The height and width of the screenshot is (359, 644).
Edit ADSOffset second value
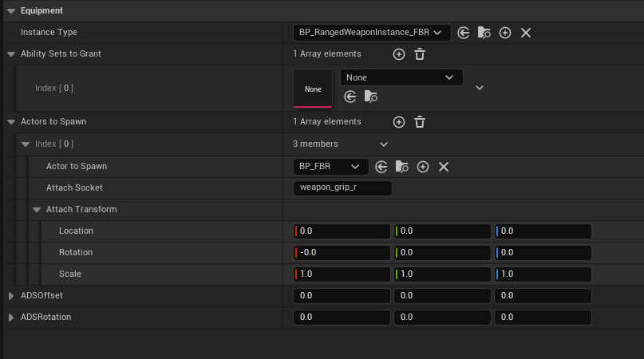point(442,296)
